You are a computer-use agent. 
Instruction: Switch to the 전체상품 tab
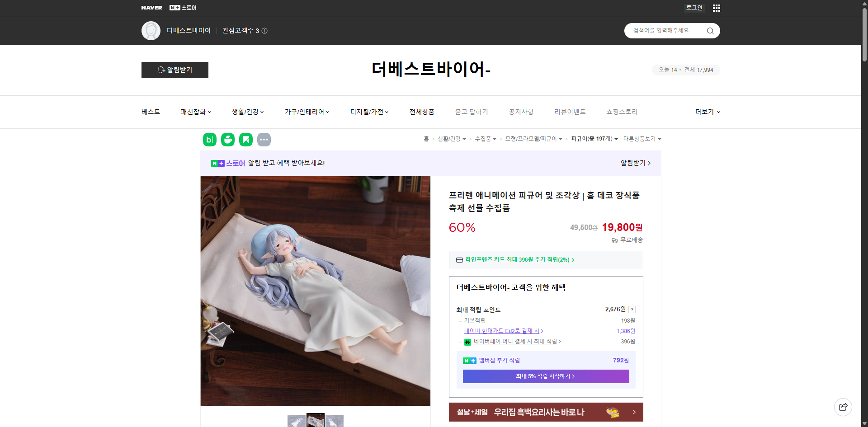click(x=421, y=112)
